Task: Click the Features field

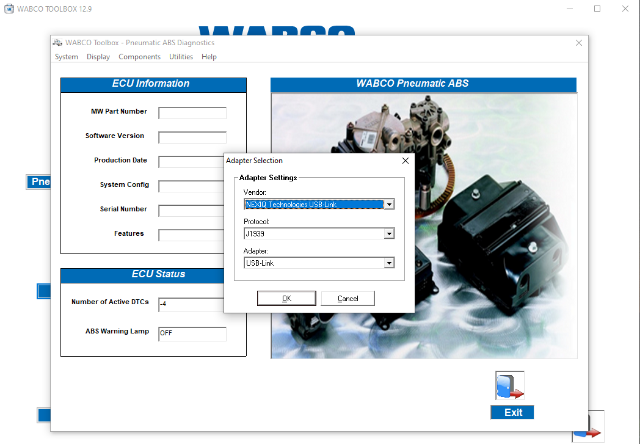Action: [191, 235]
